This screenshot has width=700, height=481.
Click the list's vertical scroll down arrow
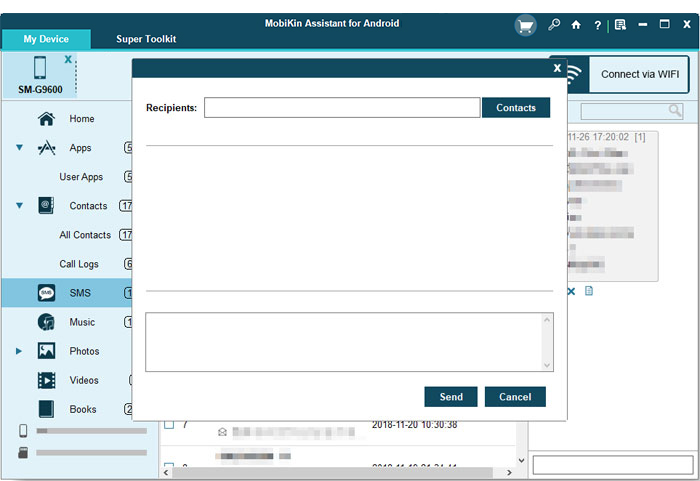click(521, 460)
